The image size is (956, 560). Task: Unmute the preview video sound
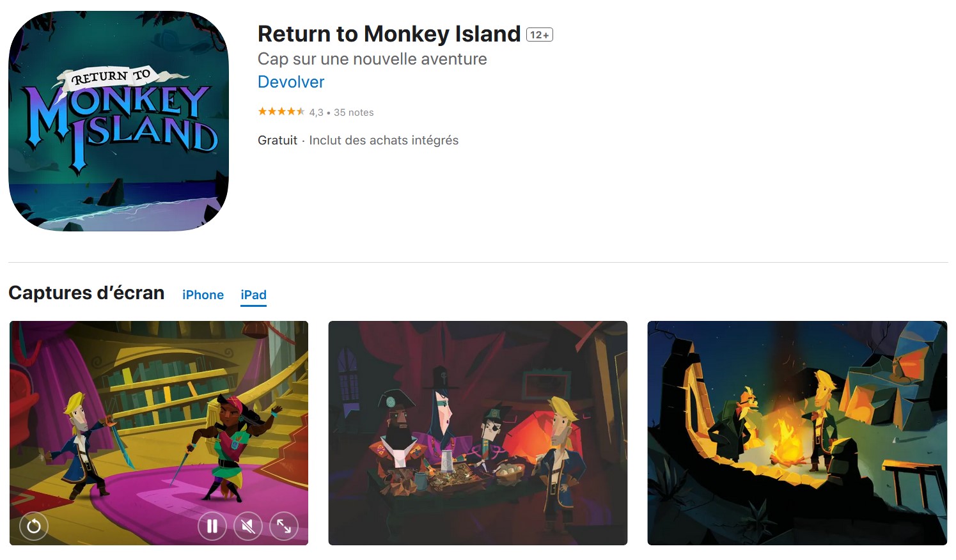(248, 526)
